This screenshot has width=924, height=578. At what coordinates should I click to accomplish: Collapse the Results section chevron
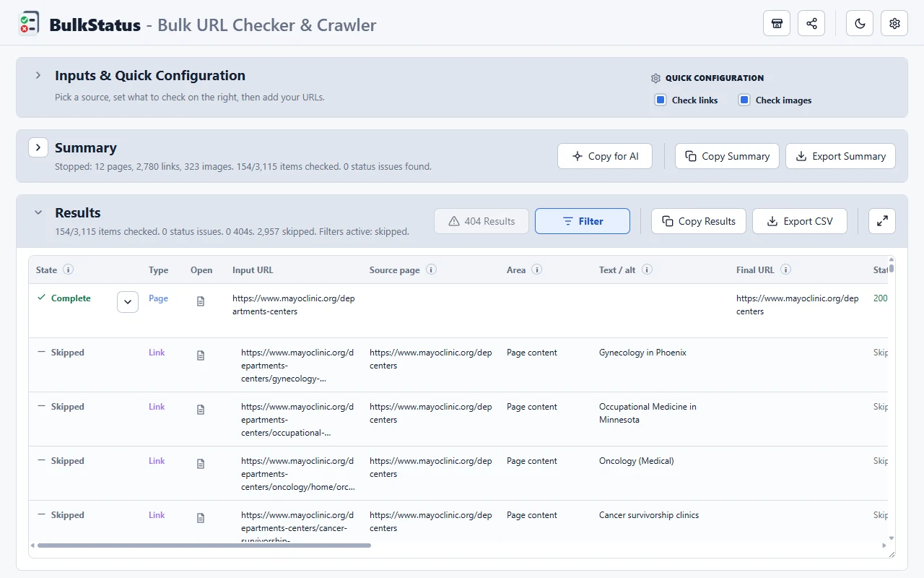38,212
